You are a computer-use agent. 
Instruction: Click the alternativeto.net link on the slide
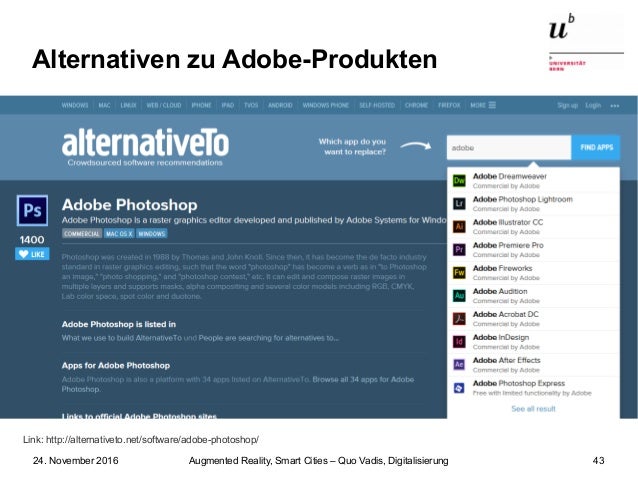click(x=152, y=440)
